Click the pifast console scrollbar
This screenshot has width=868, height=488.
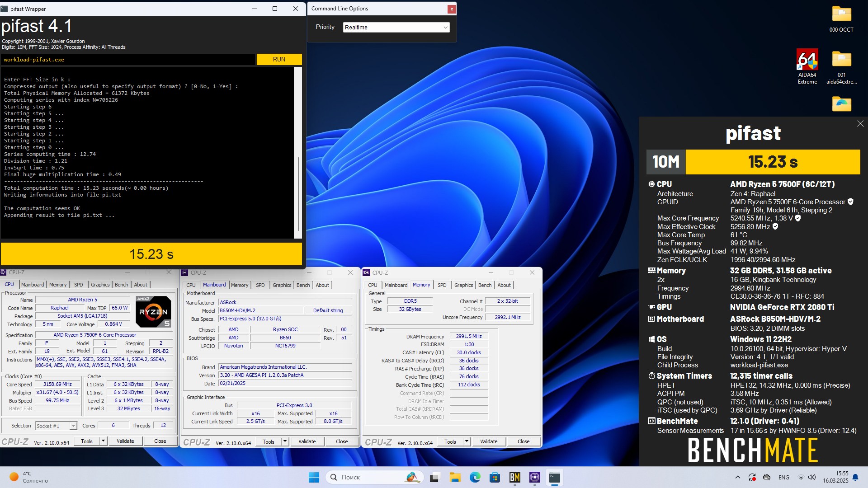(298, 153)
